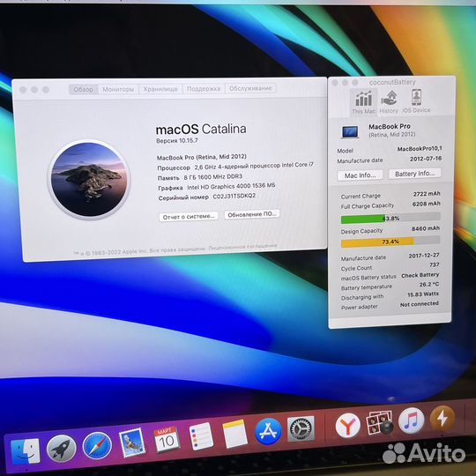Viewport: 476px width, 476px height.
Task: Click yellow 73.4% capacity bar
Action: tap(390, 242)
